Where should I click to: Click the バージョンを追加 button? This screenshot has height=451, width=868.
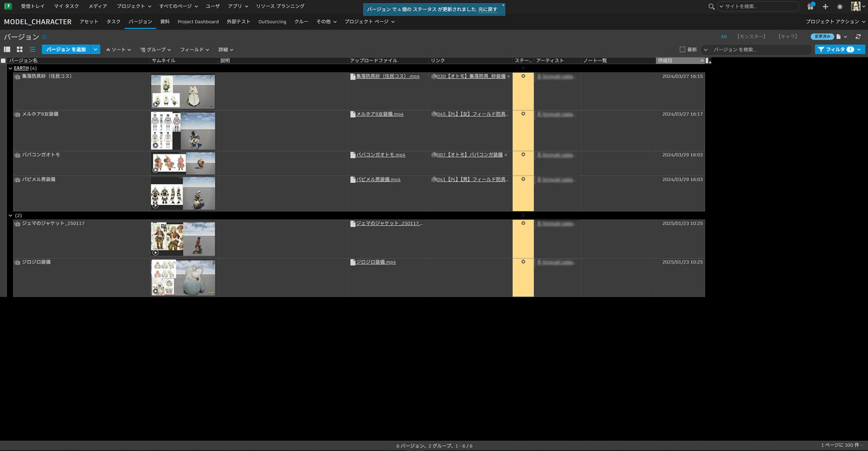tap(66, 49)
